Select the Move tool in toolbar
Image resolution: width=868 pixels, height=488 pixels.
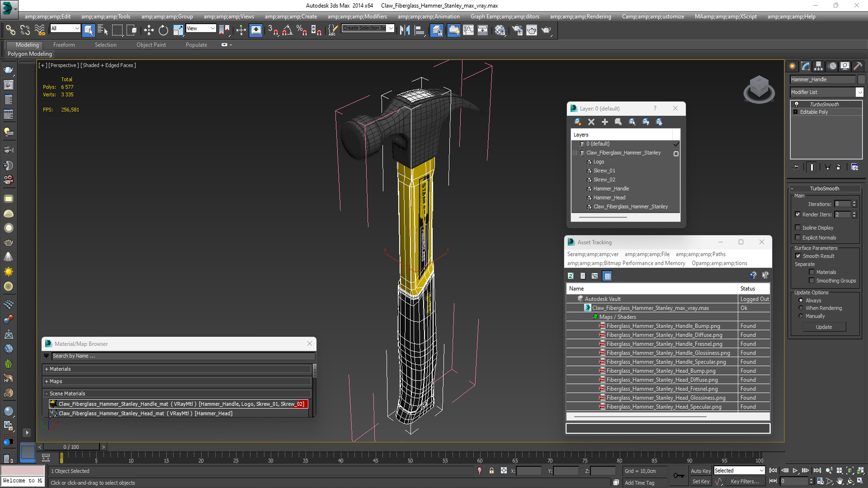coord(148,30)
